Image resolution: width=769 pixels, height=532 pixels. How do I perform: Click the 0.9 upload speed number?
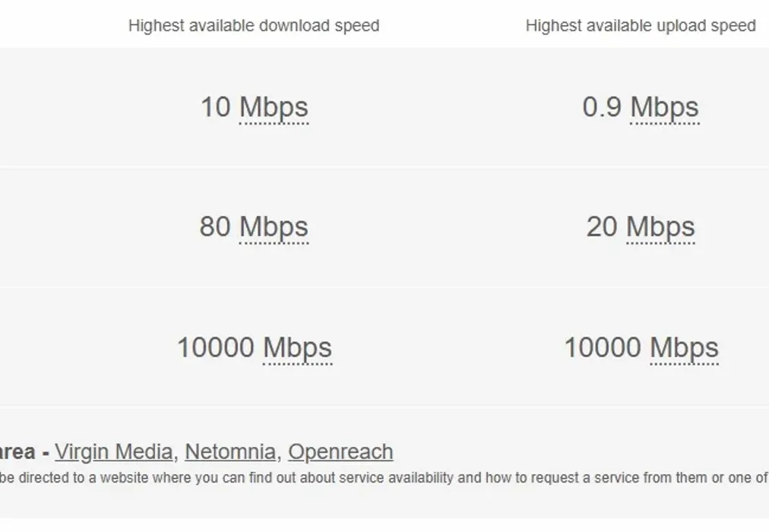602,107
